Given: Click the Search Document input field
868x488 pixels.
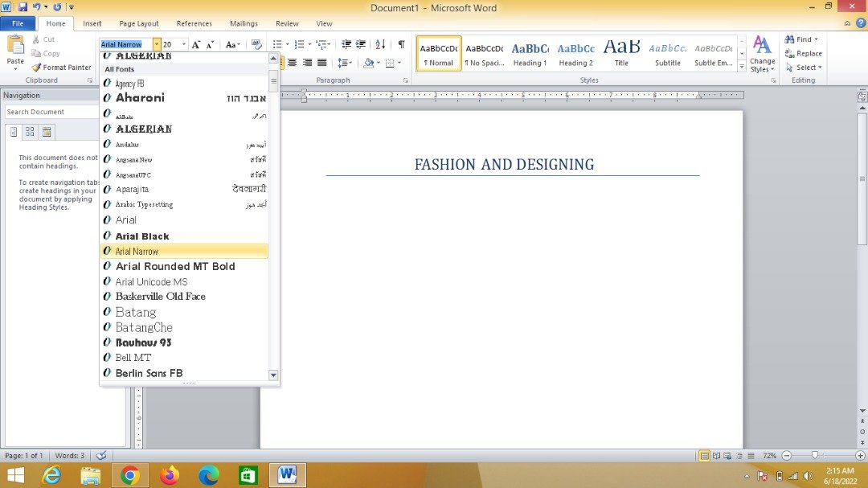Looking at the screenshot, I should point(51,112).
